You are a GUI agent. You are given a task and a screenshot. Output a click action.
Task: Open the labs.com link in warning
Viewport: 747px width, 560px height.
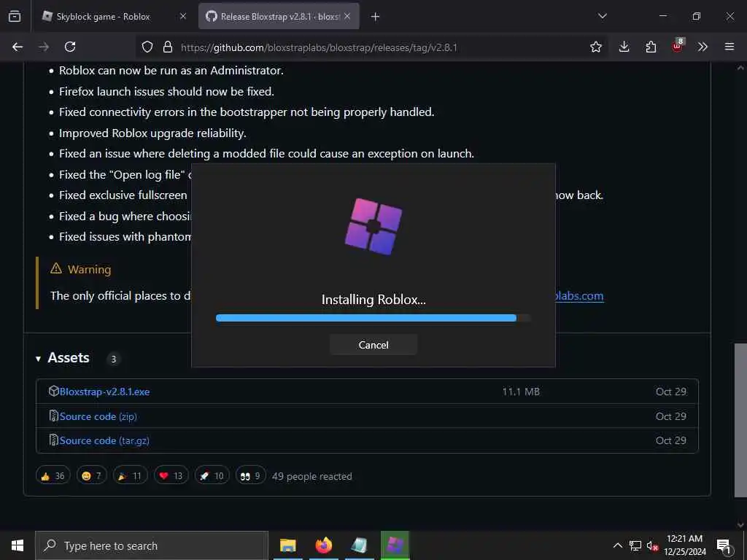point(580,296)
